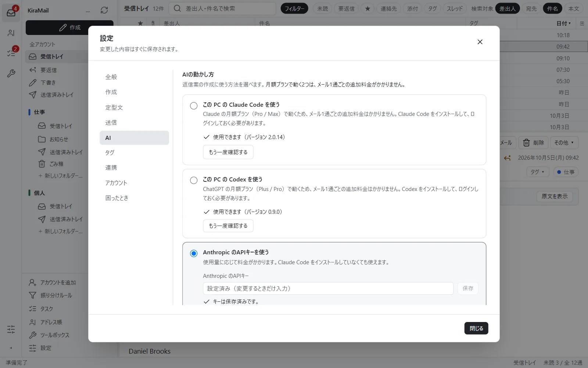Open the wrench toolbox icon in the left rail
The image size is (588, 368).
point(11,74)
